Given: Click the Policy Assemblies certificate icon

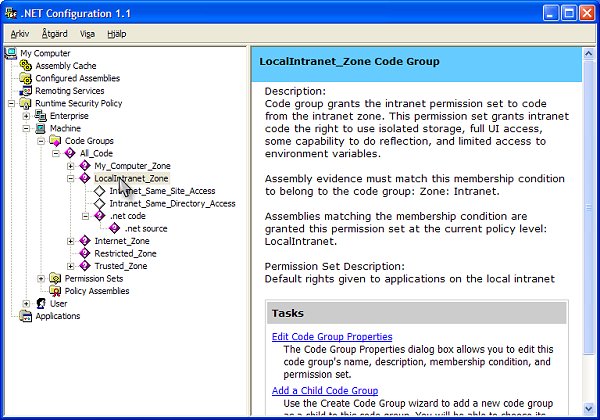Looking at the screenshot, I should pos(55,291).
